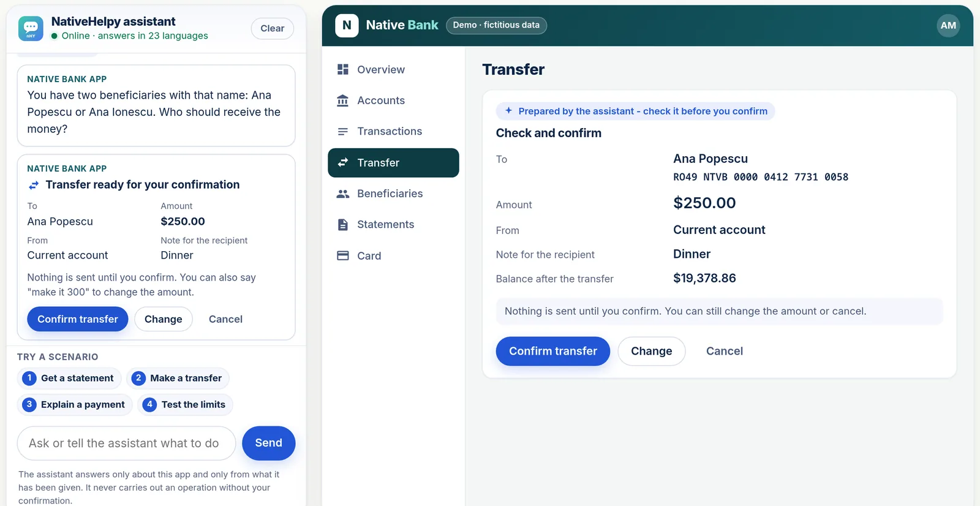This screenshot has height=506, width=980.
Task: Cancel the transfer in the assistant chat
Action: tap(225, 319)
